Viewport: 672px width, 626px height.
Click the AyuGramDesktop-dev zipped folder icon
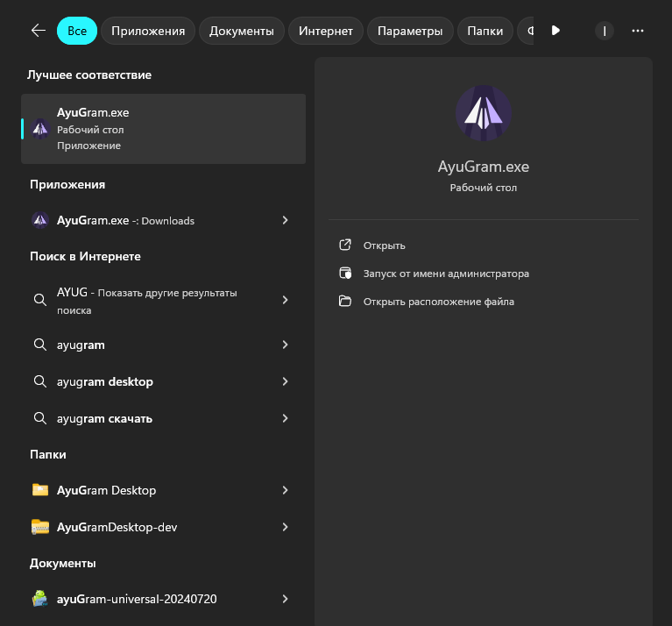click(40, 527)
